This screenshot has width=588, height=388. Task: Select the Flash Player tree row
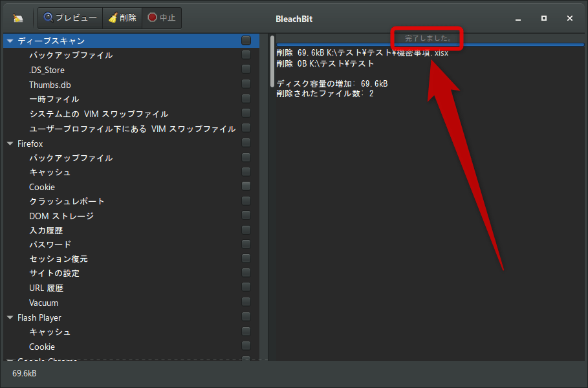click(131, 318)
